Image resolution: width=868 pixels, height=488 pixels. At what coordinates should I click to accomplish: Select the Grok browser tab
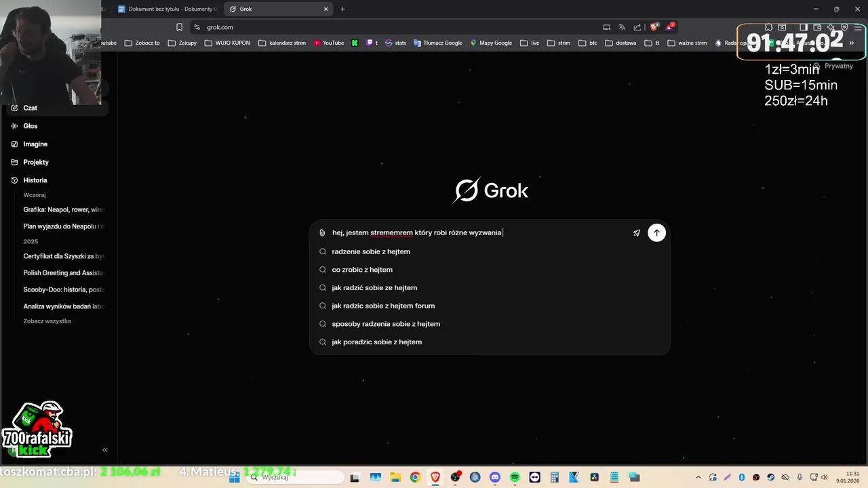tap(278, 9)
